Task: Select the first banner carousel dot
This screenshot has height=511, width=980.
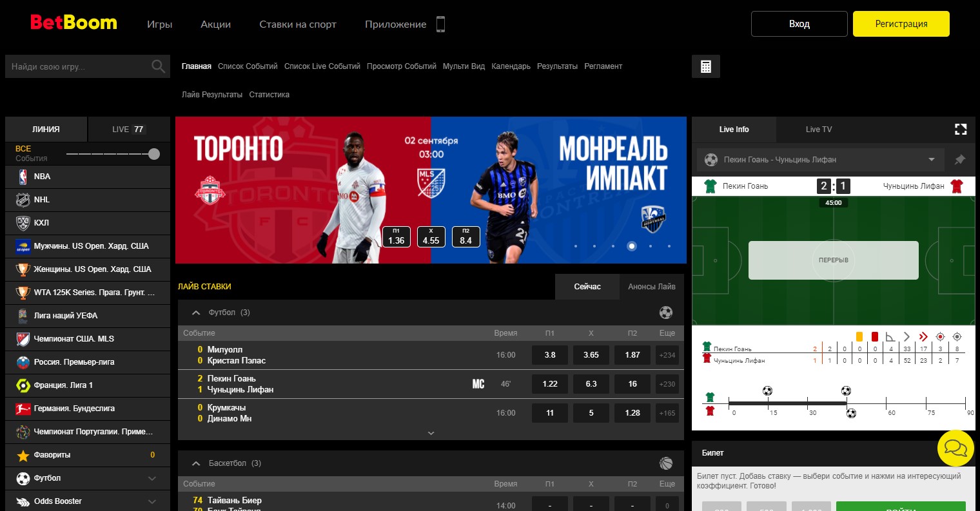Action: 576,246
